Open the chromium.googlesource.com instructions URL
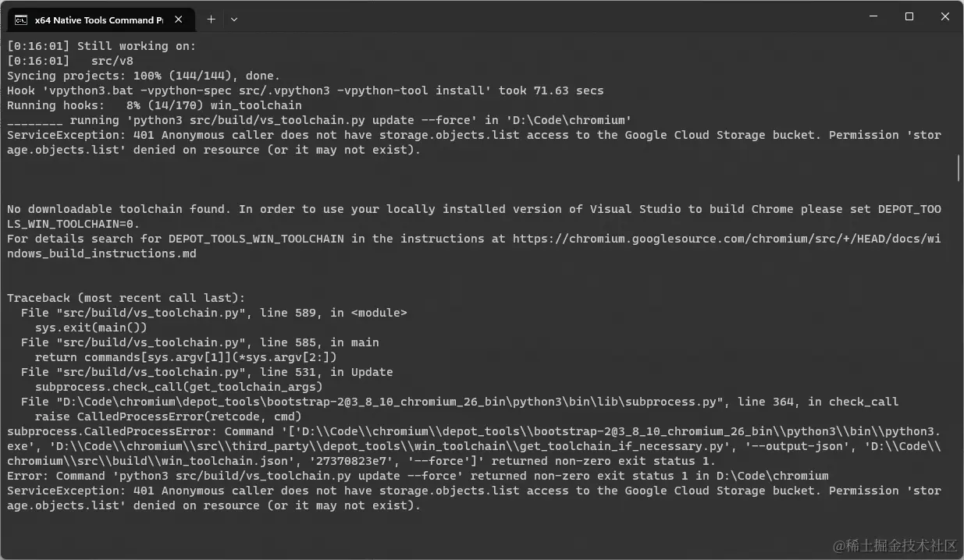Viewport: 964px width, 560px height. point(726,239)
